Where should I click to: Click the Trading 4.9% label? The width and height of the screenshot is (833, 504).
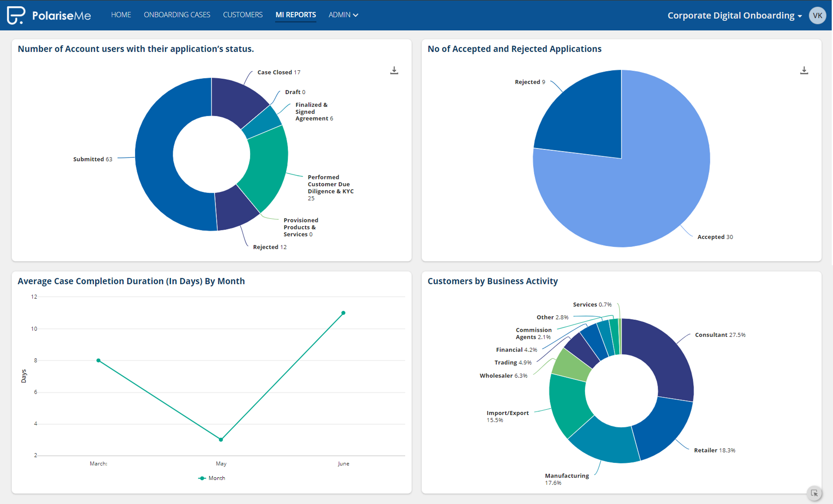pyautogui.click(x=513, y=362)
